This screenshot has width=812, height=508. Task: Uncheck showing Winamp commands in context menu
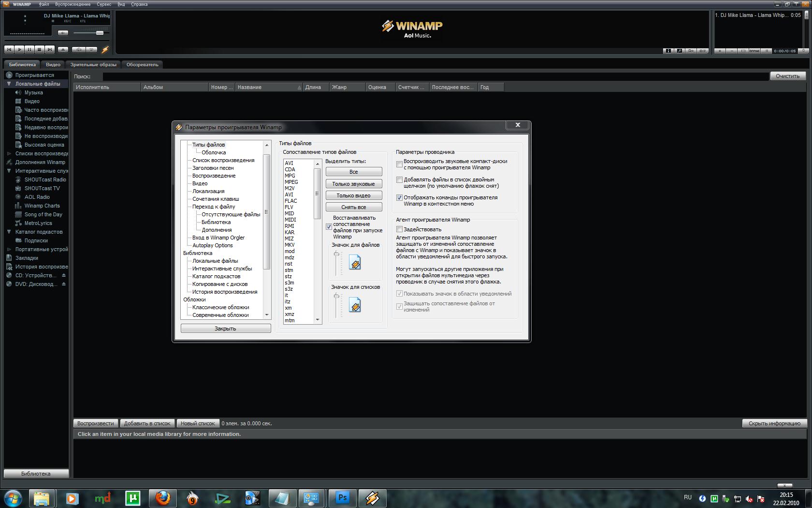coord(399,197)
